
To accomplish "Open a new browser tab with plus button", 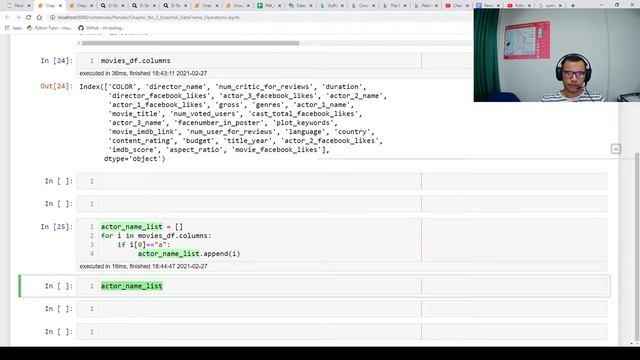I will (x=573, y=6).
